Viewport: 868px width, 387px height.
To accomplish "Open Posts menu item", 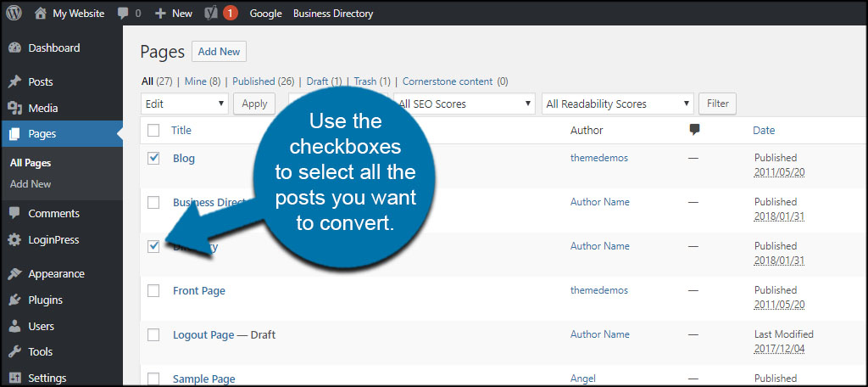I will coord(61,82).
